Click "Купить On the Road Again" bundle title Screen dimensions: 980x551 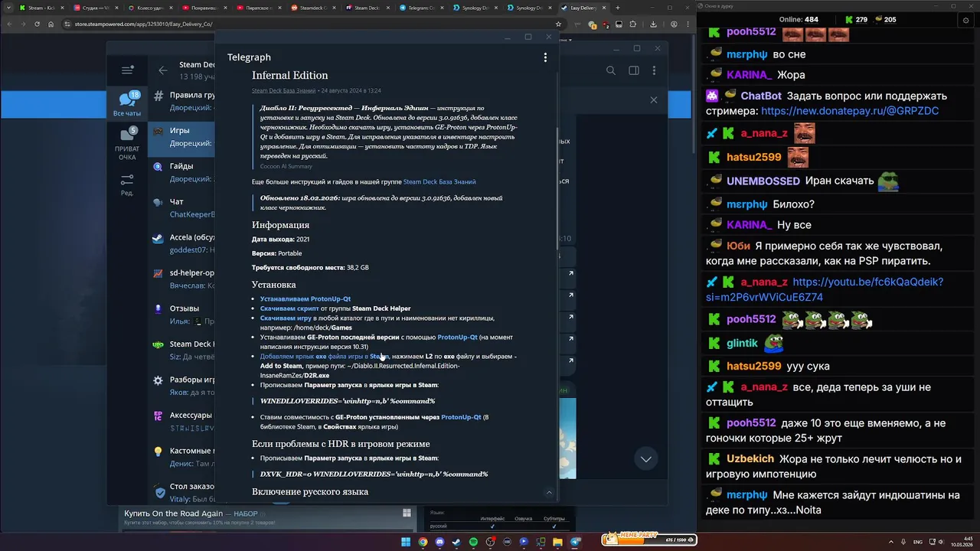point(174,514)
